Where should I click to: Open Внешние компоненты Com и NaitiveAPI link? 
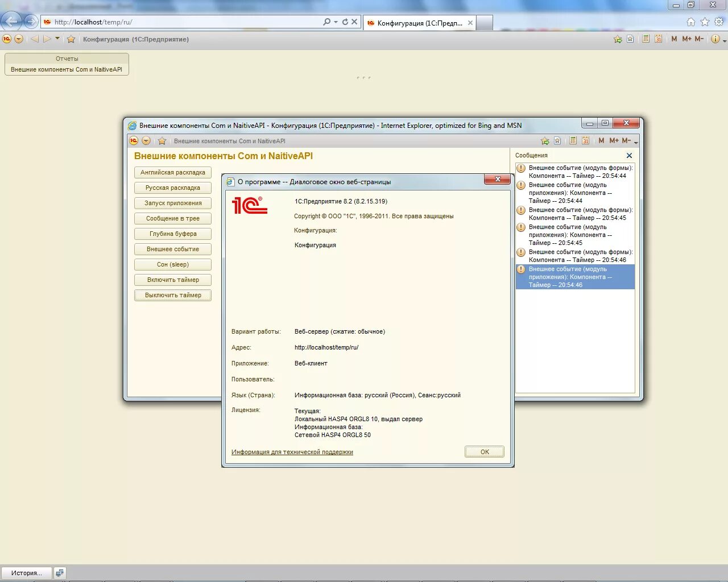(x=67, y=69)
